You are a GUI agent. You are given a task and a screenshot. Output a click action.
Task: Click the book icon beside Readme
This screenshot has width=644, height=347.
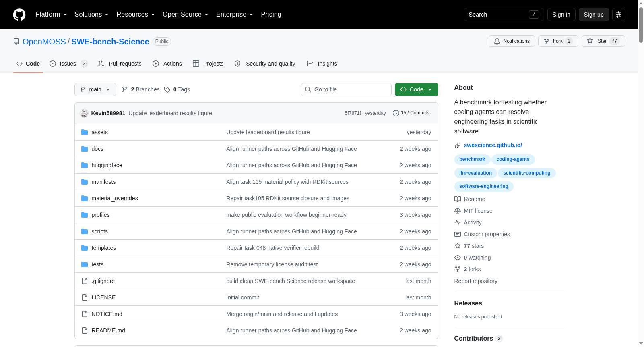458,199
